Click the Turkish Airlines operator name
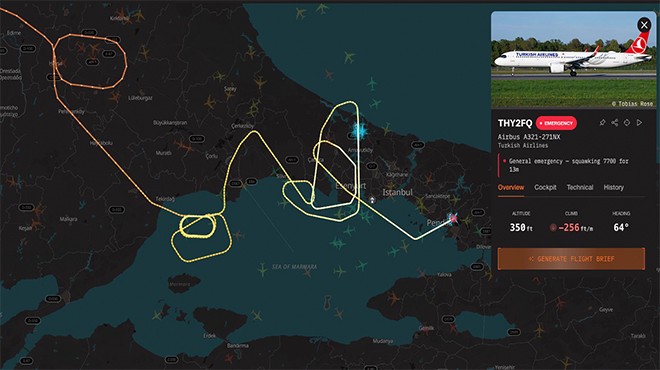Screen dimensions: 660x370 tap(523, 146)
